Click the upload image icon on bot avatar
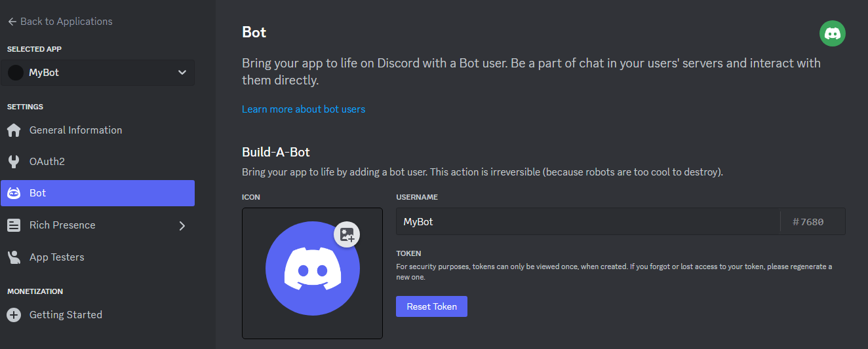This screenshot has height=349, width=868. coord(347,234)
